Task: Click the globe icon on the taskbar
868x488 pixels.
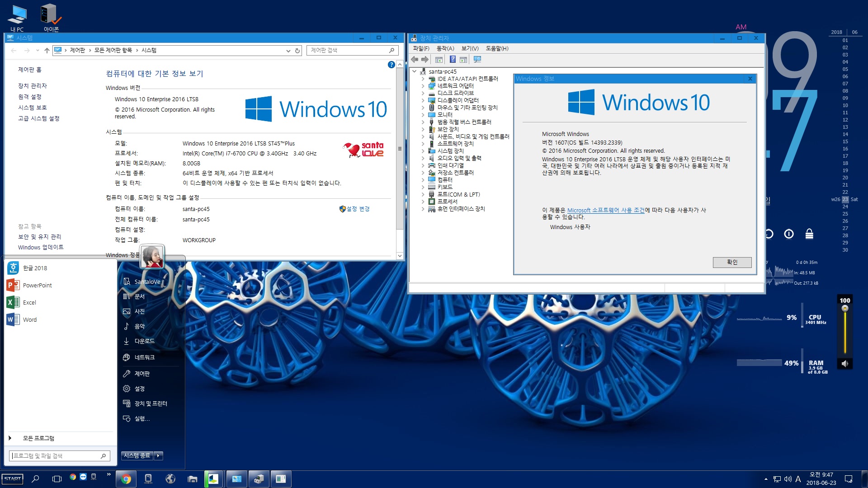Action: (x=170, y=479)
